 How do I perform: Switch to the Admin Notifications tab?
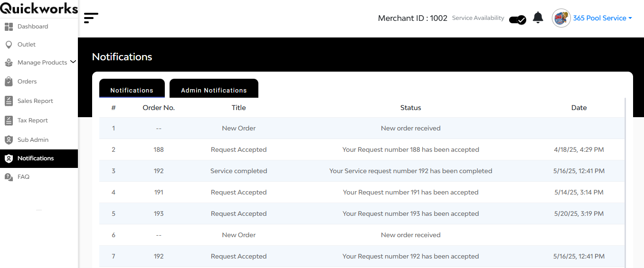tap(214, 89)
